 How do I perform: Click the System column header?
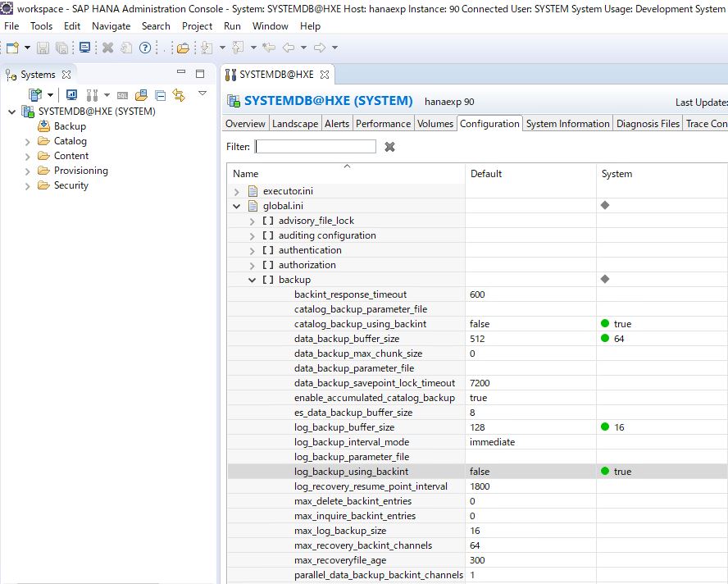[x=662, y=173]
